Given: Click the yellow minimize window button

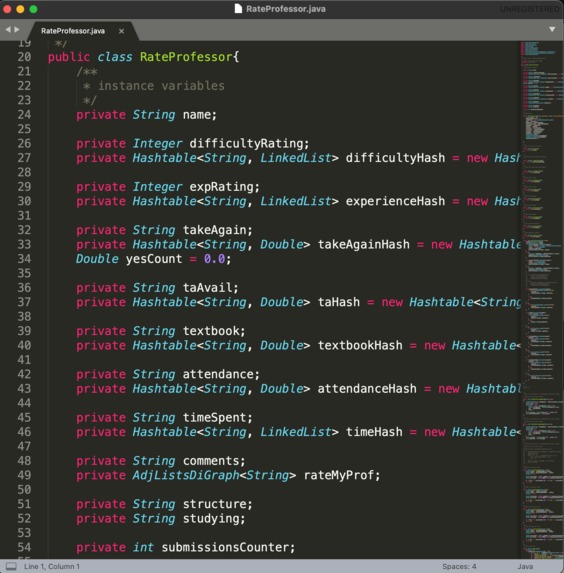Looking at the screenshot, I should (x=20, y=9).
